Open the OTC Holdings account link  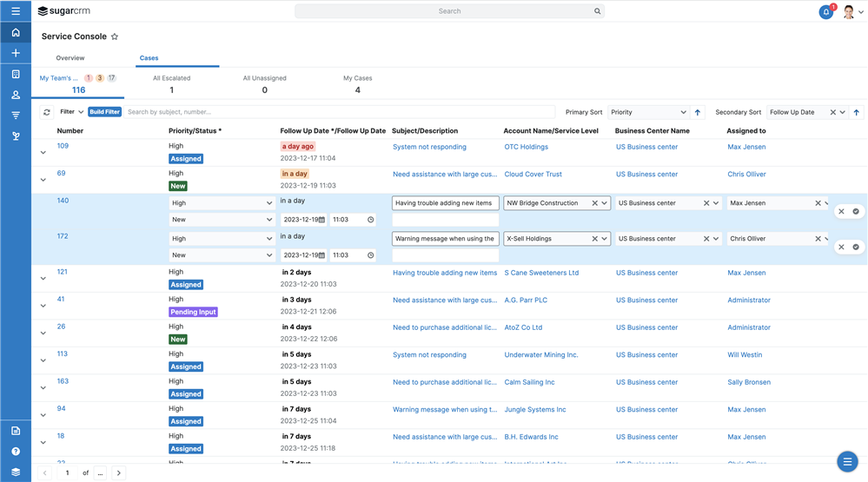tap(526, 147)
